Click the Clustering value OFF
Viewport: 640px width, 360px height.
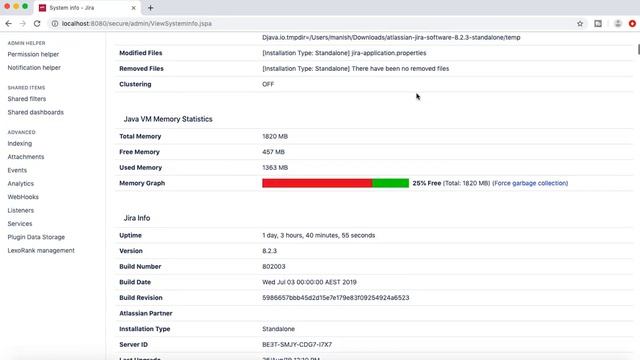pos(268,84)
